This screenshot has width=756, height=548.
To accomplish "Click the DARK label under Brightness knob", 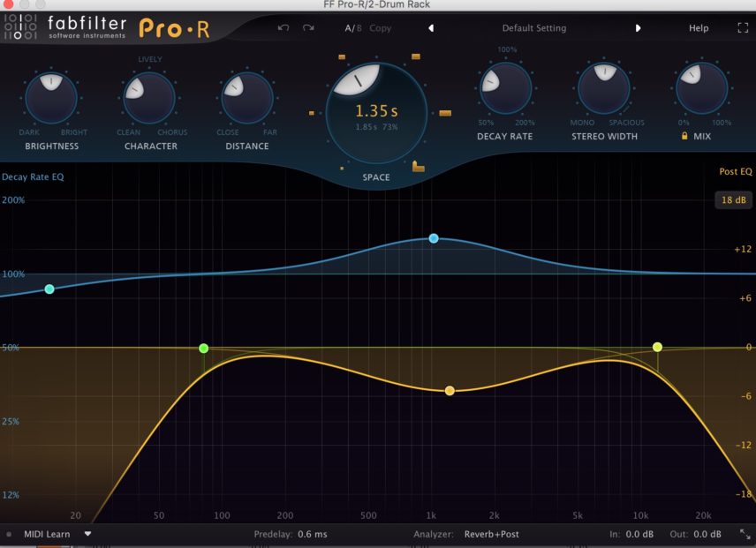I will pyautogui.click(x=29, y=132).
